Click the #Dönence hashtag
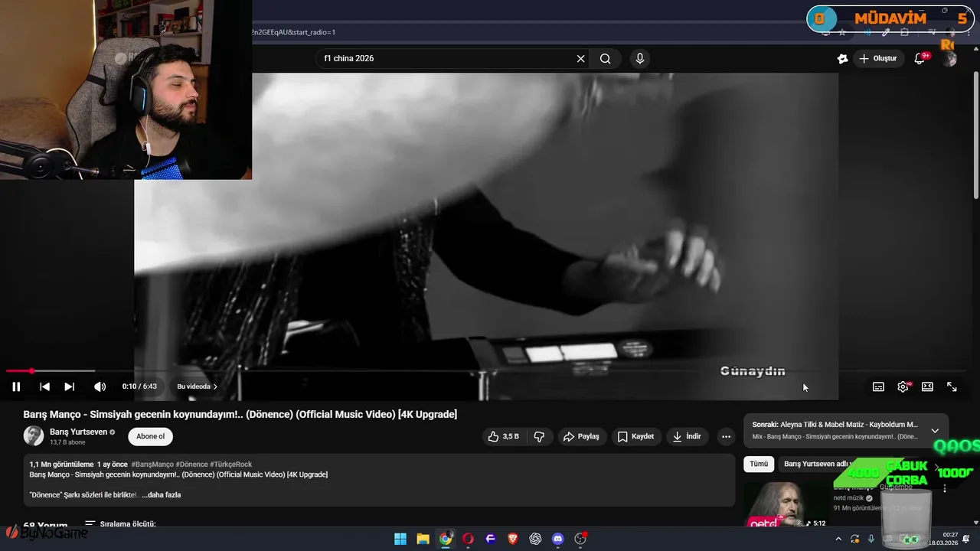This screenshot has width=980, height=551. (191, 465)
